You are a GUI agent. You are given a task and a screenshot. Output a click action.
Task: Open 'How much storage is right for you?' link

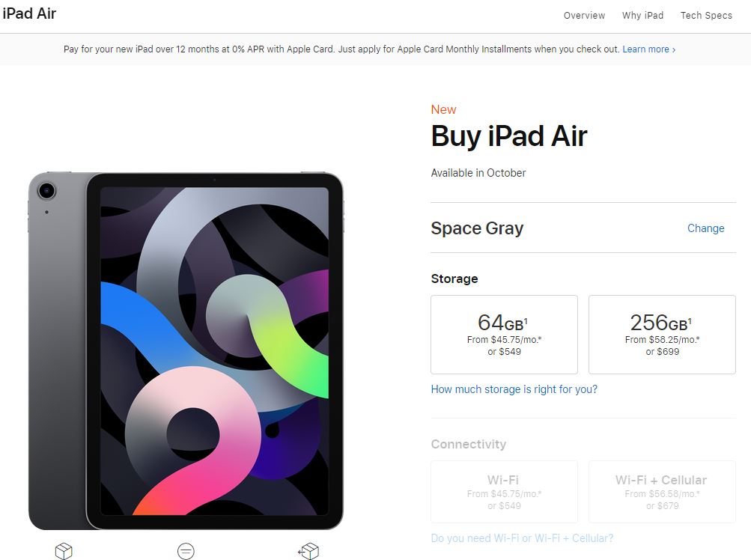[514, 389]
